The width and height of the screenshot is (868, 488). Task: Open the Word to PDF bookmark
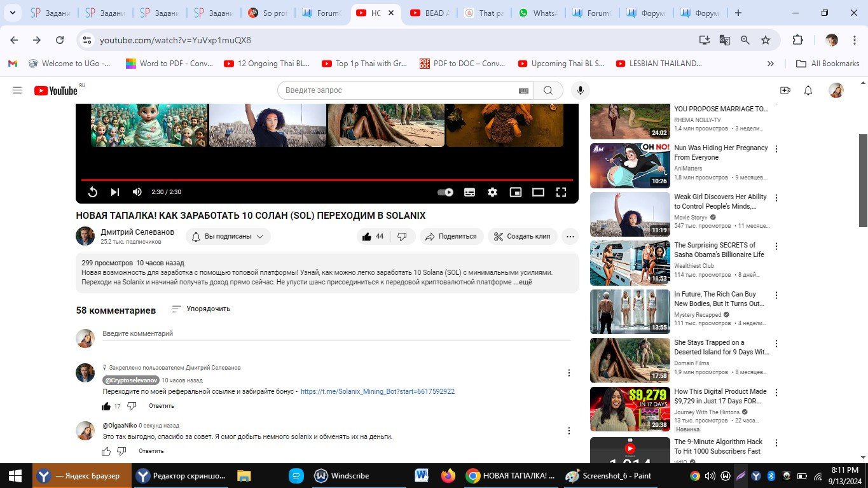[x=169, y=64]
